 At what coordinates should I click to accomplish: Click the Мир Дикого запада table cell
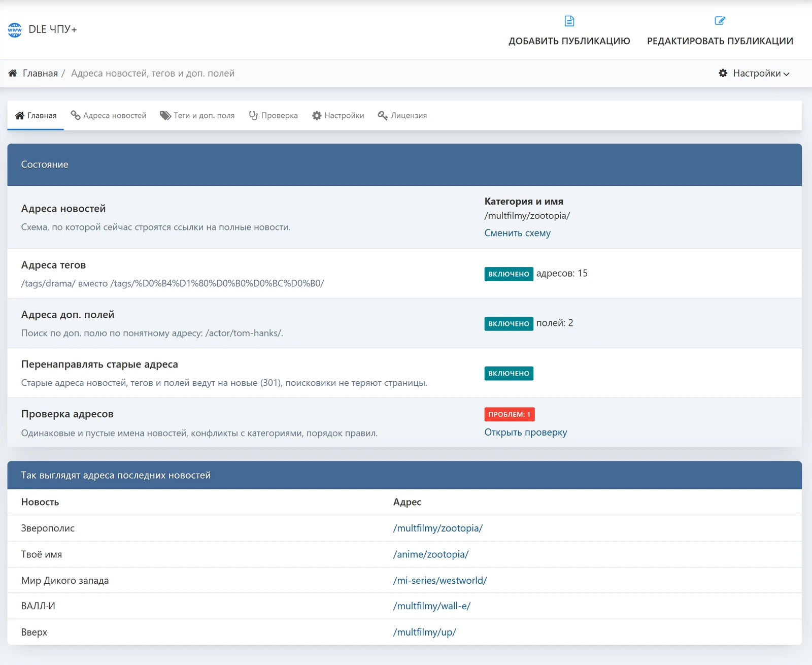pyautogui.click(x=65, y=580)
